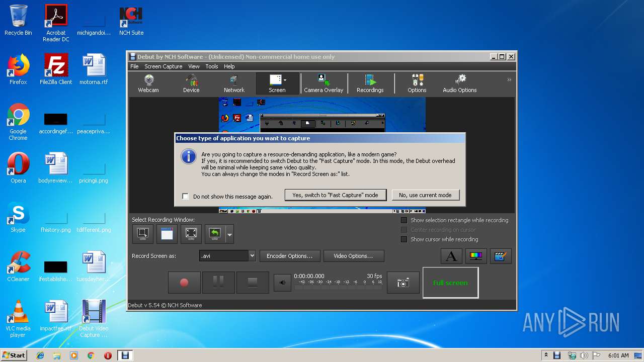The width and height of the screenshot is (644, 362).
Task: Open the text caption tool
Action: click(451, 256)
